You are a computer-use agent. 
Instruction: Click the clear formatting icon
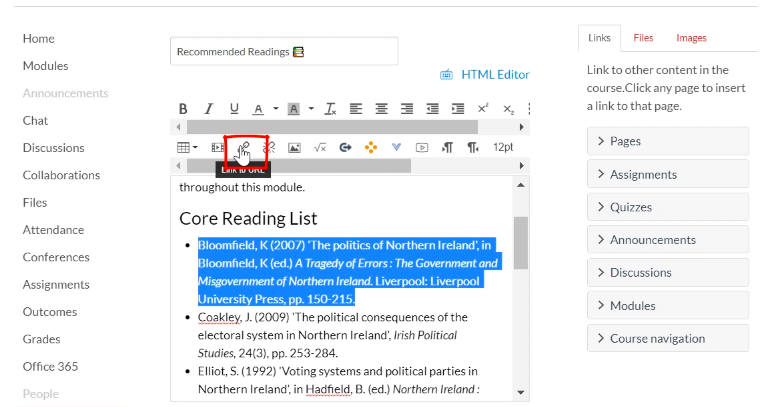pyautogui.click(x=331, y=109)
